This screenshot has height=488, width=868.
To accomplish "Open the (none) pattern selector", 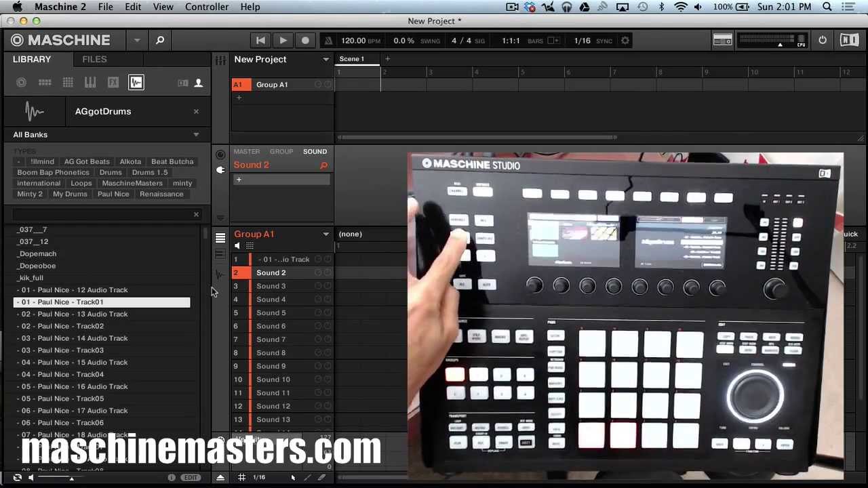I will 351,234.
